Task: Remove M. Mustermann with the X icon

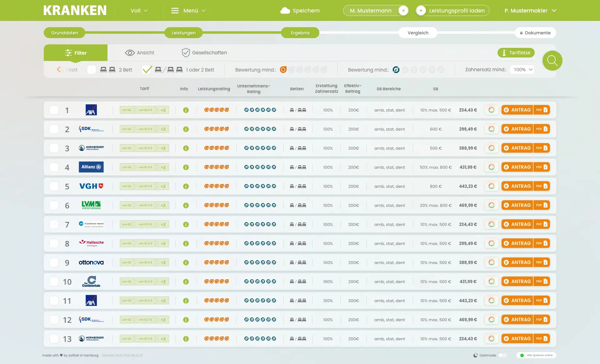Action: pyautogui.click(x=403, y=11)
